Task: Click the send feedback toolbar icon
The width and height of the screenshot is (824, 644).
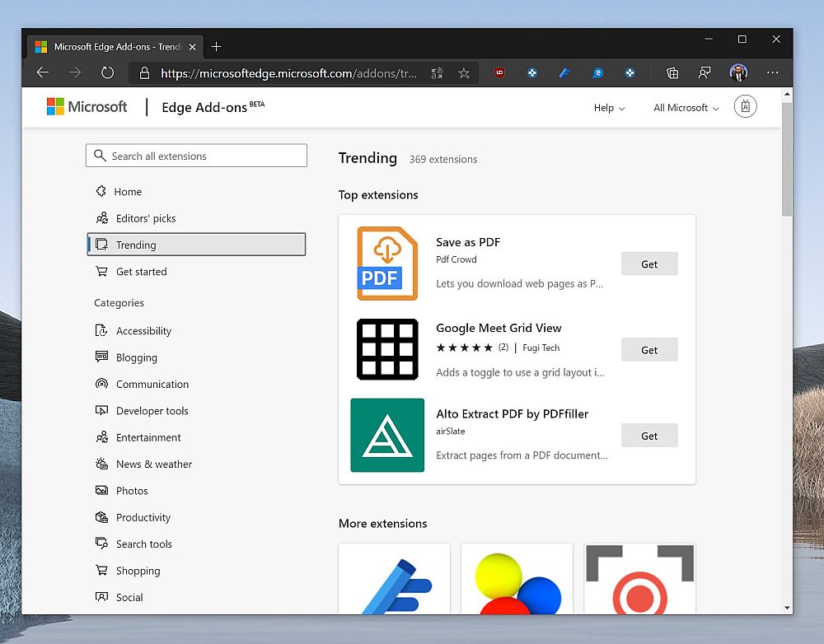Action: click(705, 72)
